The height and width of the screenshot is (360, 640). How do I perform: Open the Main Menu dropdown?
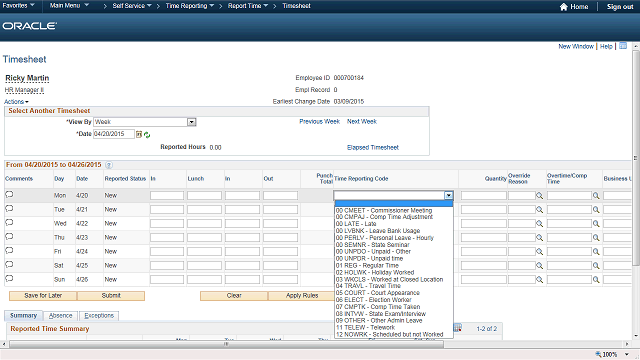(x=69, y=6)
